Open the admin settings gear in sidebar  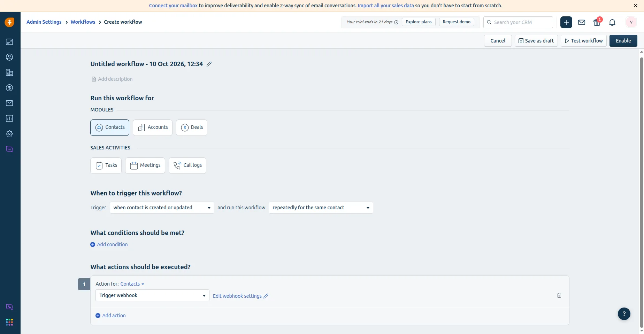point(9,134)
